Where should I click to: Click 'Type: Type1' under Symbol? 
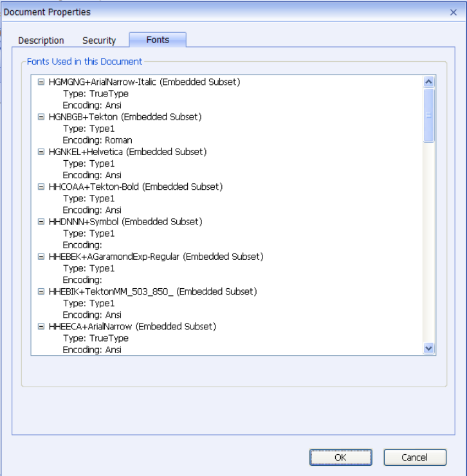point(89,233)
